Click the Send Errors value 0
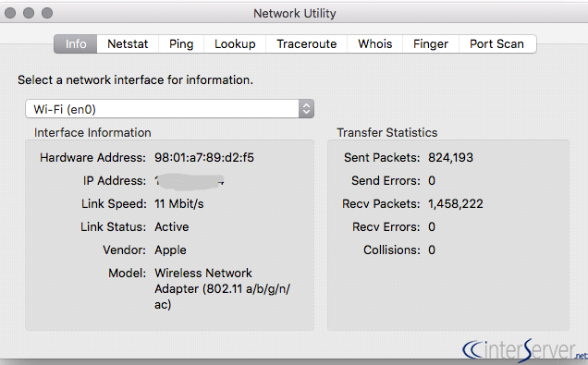Screen dimensions: 588x365 [432, 180]
